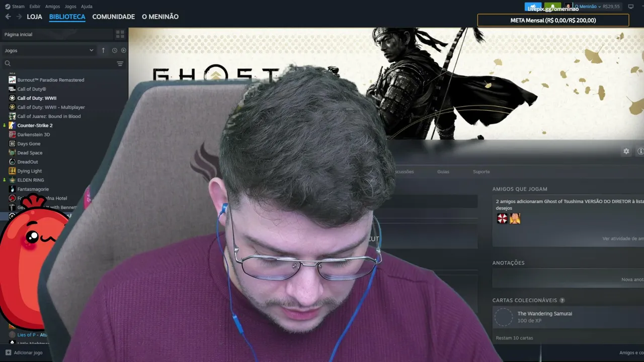Open the COMUNIDADE tab
This screenshot has height=362, width=644.
[x=113, y=17]
